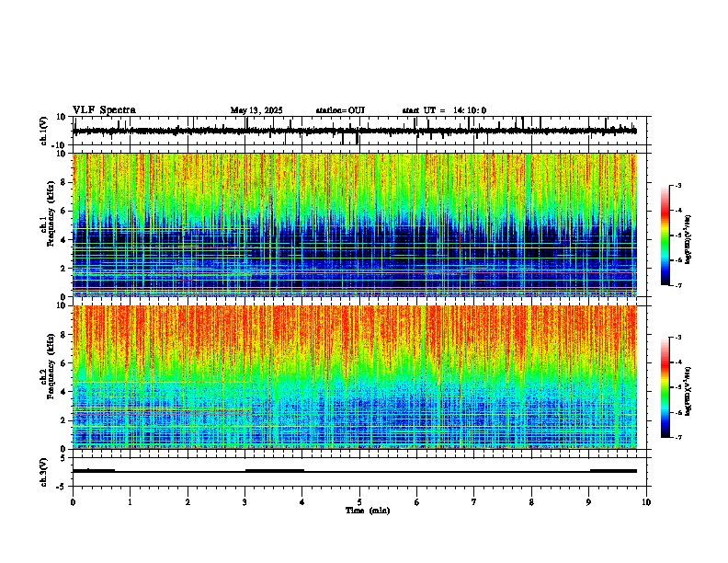The height and width of the screenshot is (563, 728).
Task: Click time axis tick label "3"
Action: 245,502
